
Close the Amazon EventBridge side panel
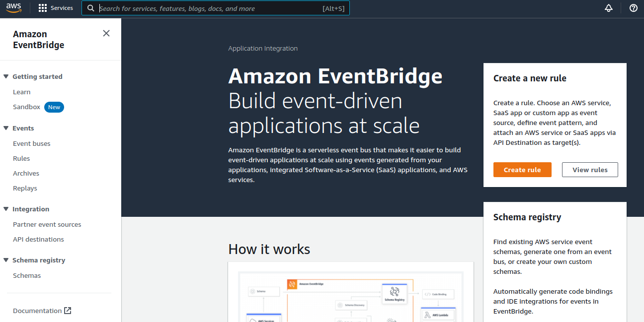tap(106, 33)
